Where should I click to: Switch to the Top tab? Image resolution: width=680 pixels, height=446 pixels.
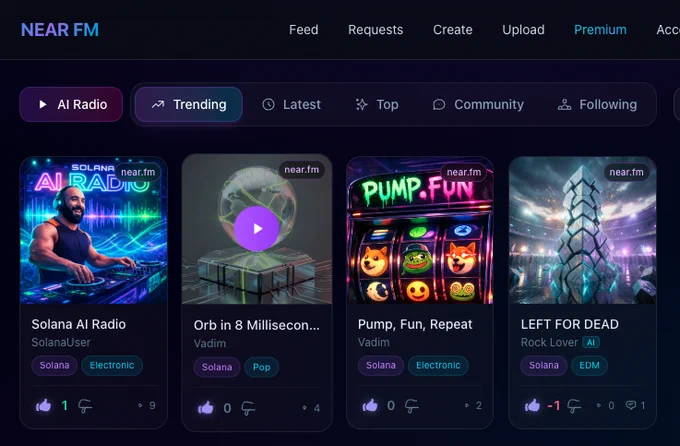click(x=377, y=105)
